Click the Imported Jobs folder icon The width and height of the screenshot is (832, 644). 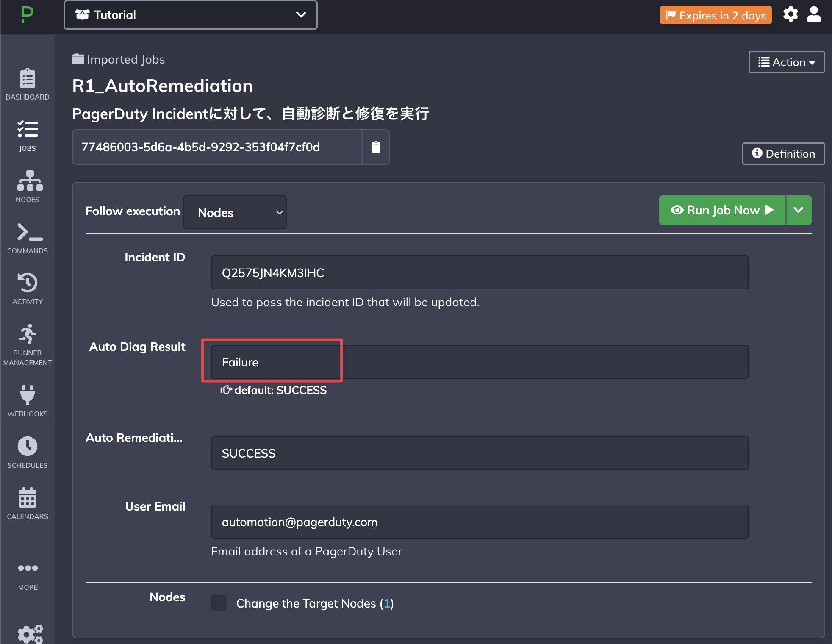[x=78, y=59]
